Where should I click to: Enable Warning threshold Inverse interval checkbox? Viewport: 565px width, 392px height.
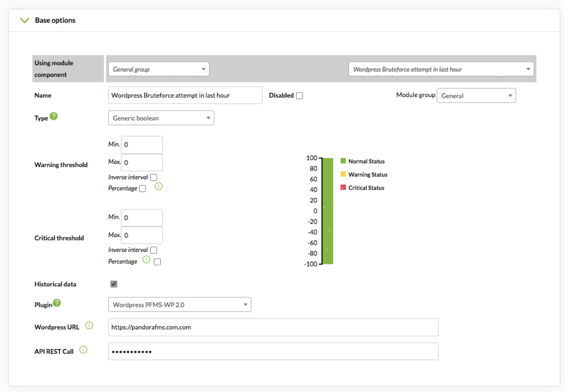coord(154,177)
